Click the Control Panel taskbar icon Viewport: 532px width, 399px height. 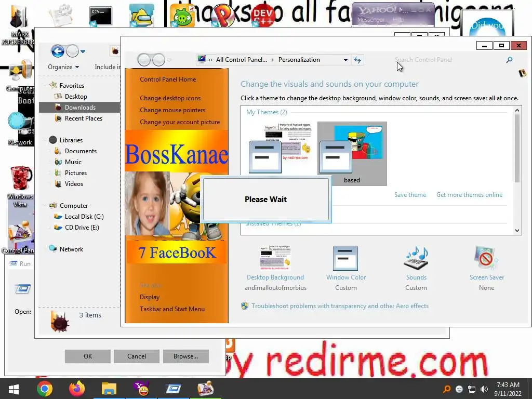point(205,389)
